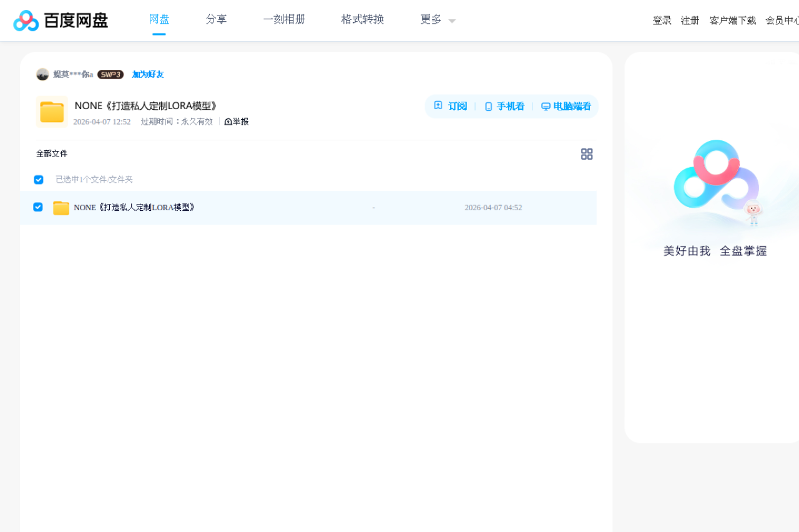The height and width of the screenshot is (532, 799).
Task: Open the 一刻相册 tab
Action: click(x=284, y=19)
